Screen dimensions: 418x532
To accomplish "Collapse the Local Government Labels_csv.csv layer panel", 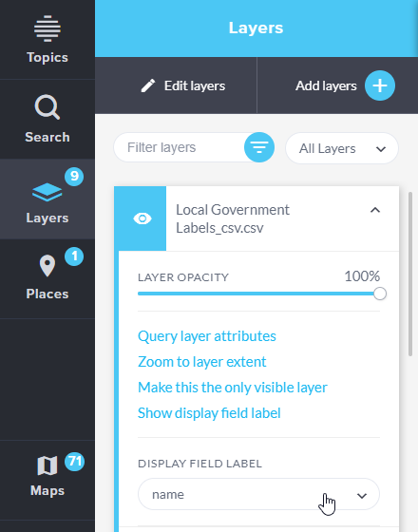I will 375,210.
